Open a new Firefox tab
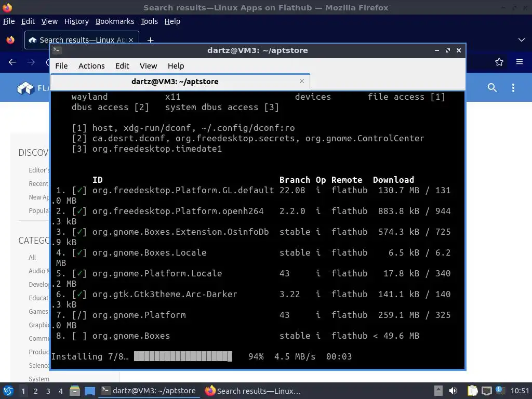The image size is (532, 399). tap(150, 40)
